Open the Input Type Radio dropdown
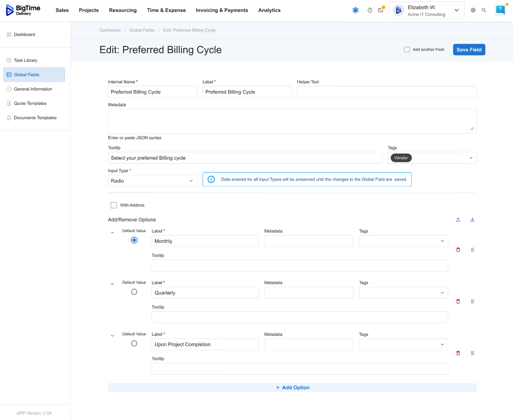The width and height of the screenshot is (513, 420). click(152, 181)
